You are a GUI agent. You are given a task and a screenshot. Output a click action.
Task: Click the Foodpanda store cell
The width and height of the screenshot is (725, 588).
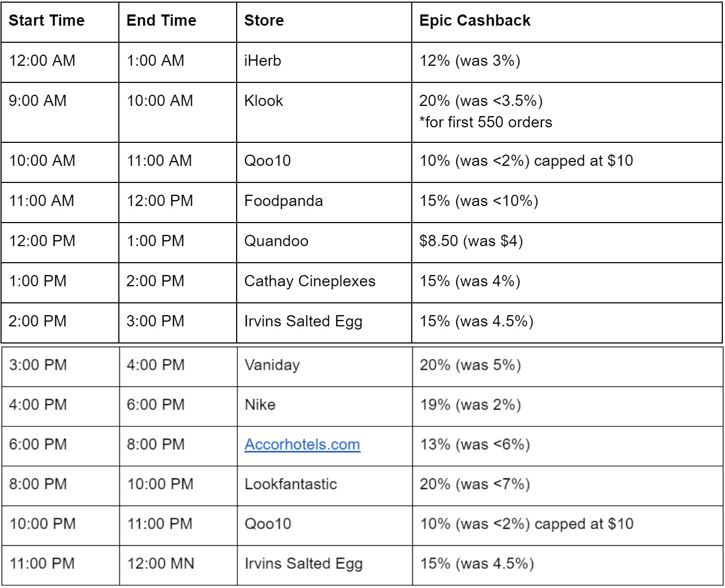coord(324,202)
